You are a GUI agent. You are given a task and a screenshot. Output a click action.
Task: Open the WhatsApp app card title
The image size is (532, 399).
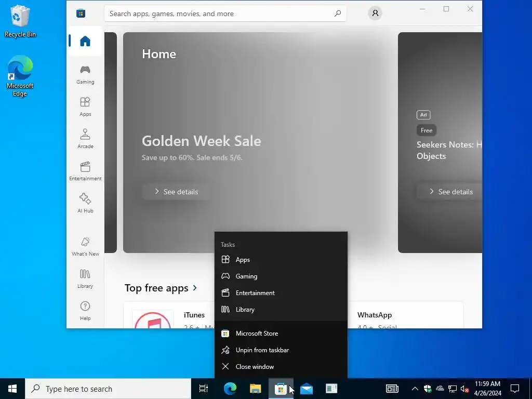point(374,315)
